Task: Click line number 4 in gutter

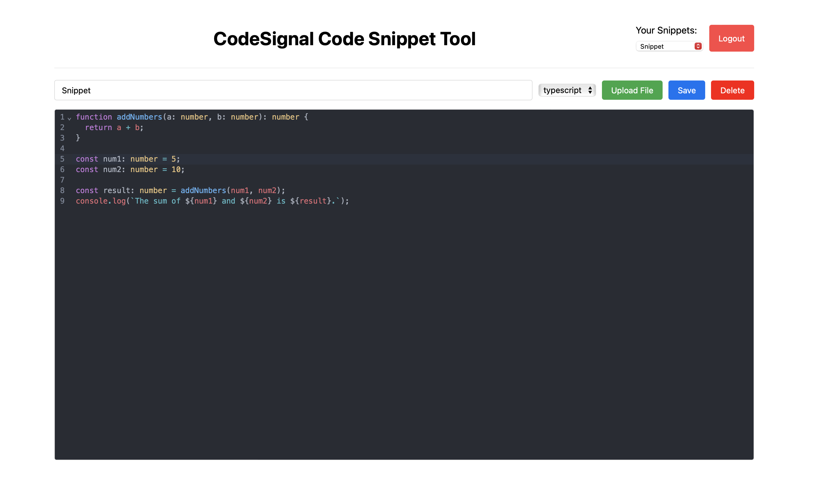Action: click(x=62, y=148)
